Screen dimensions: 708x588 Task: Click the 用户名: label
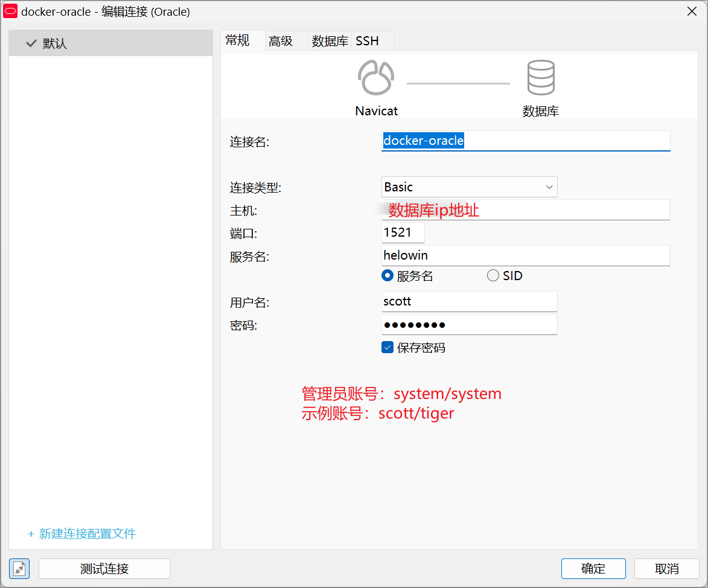click(x=249, y=302)
